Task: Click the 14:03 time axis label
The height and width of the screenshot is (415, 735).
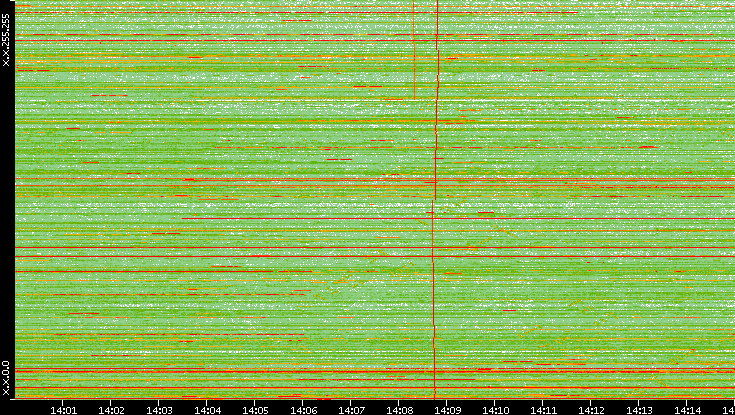Action: (x=158, y=410)
